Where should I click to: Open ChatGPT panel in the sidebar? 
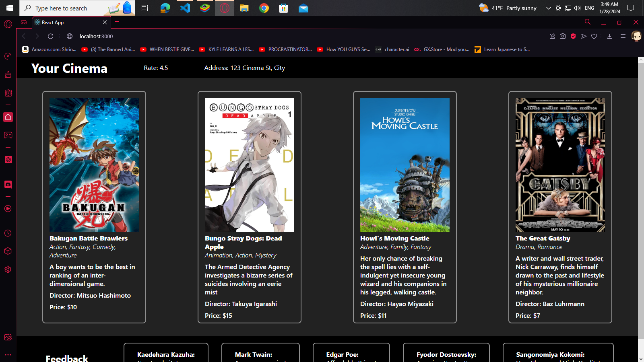[8, 160]
